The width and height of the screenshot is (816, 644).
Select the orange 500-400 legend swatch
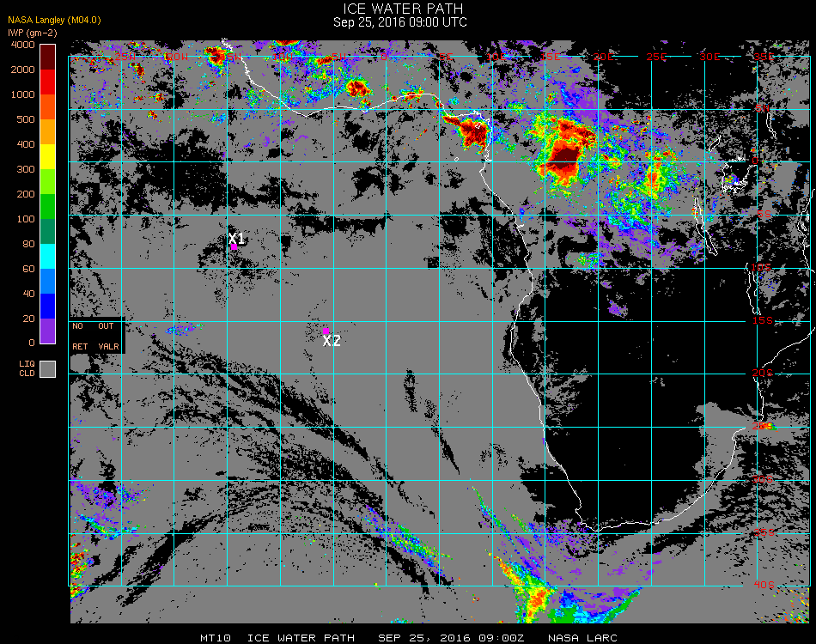click(x=48, y=131)
